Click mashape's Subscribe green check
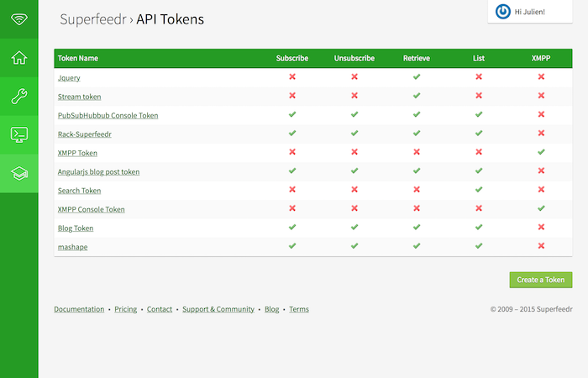The width and height of the screenshot is (588, 378). coord(292,245)
